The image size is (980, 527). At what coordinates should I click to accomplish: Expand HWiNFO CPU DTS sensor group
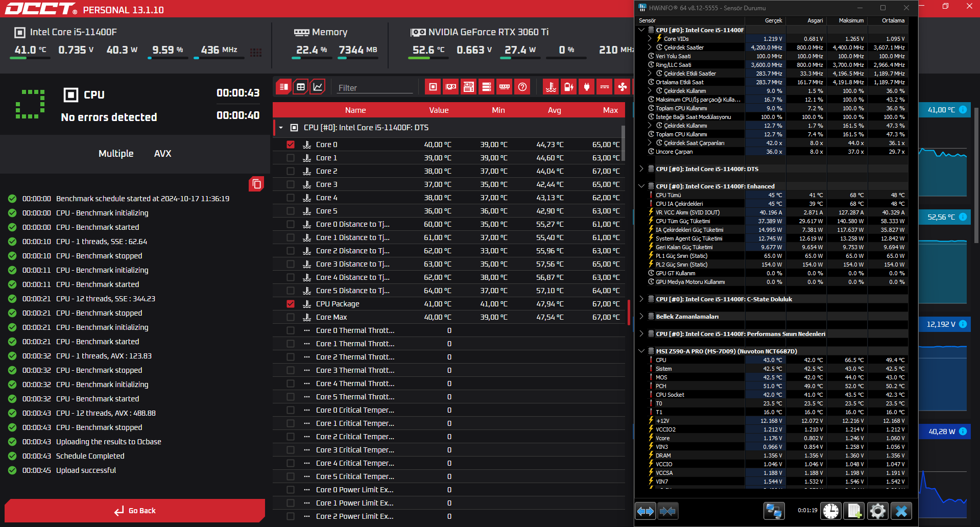click(x=641, y=169)
